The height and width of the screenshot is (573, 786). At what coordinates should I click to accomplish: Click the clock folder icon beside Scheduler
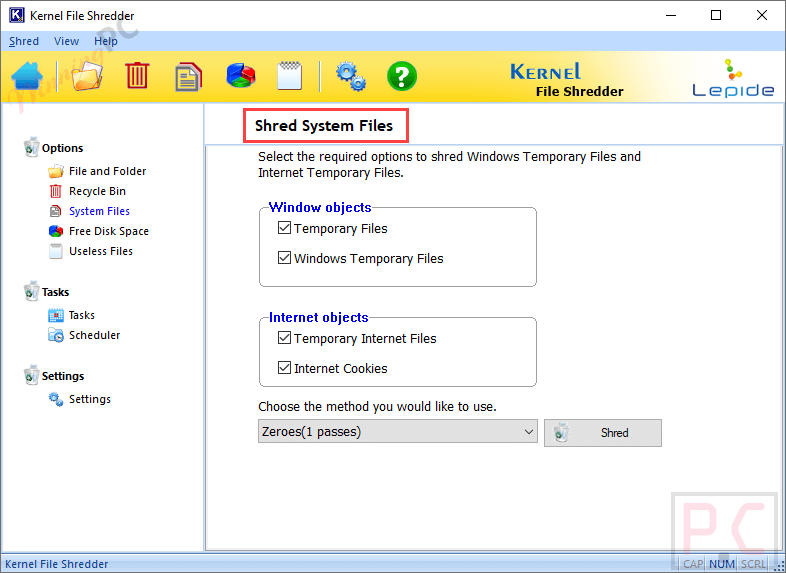pyautogui.click(x=56, y=335)
